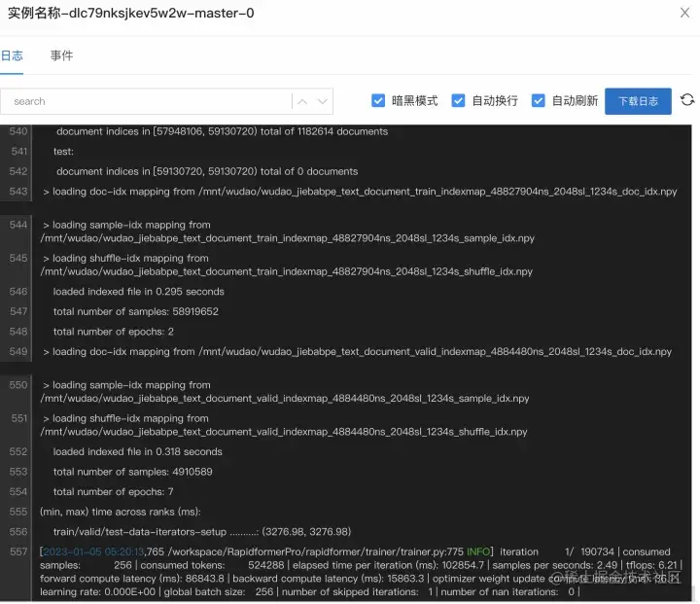
Task: Click the 下载日志 download button
Action: tap(638, 101)
